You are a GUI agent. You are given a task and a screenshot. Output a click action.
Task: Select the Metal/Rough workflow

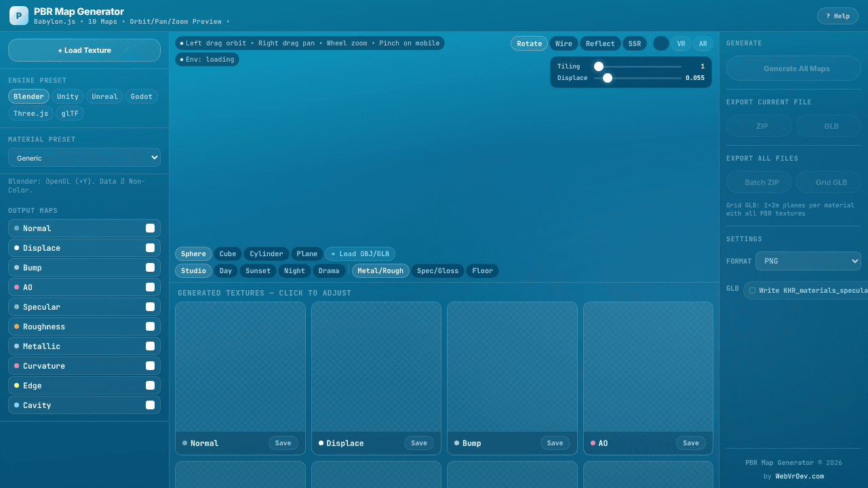[380, 270]
